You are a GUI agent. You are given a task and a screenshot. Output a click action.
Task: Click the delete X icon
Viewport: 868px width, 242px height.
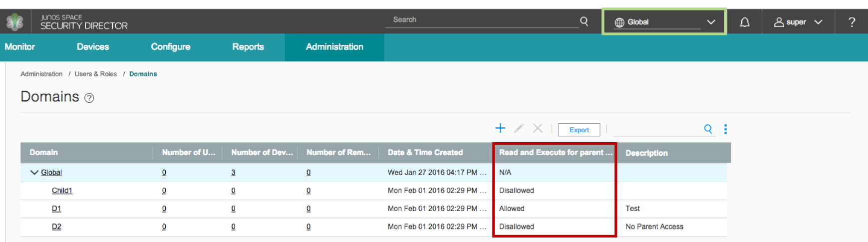coord(538,129)
